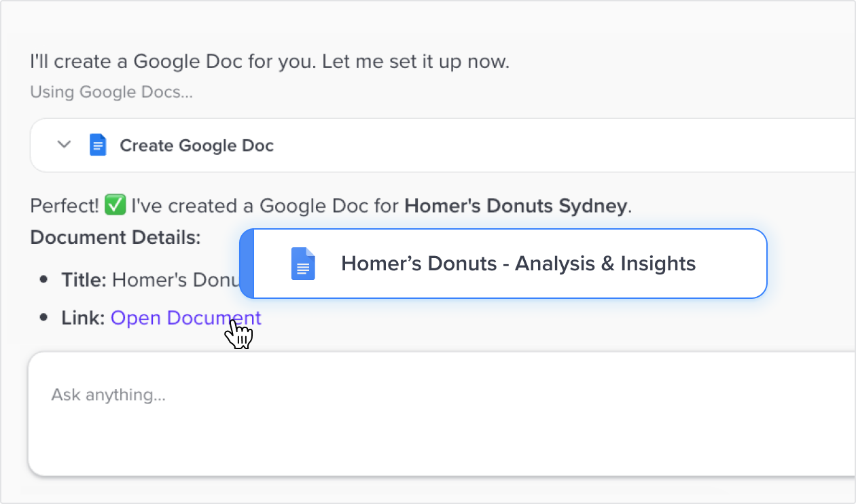The width and height of the screenshot is (856, 504).
Task: Select the Google Docs icon beside Create Google Doc
Action: [x=98, y=145]
